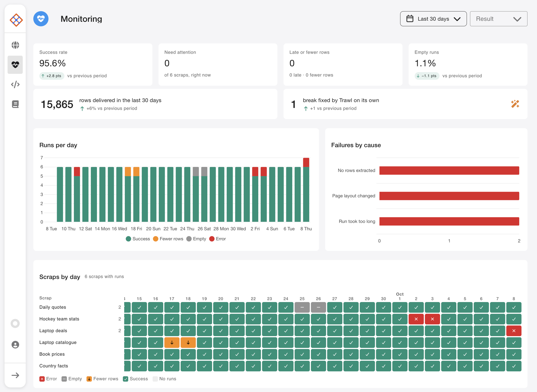537x392 pixels.
Task: Click Hockey team stats error cell for Oct 2
Action: point(416,319)
